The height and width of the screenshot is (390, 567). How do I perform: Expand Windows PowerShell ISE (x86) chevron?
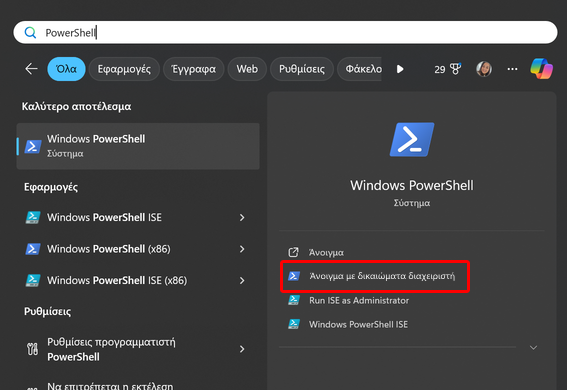[242, 280]
